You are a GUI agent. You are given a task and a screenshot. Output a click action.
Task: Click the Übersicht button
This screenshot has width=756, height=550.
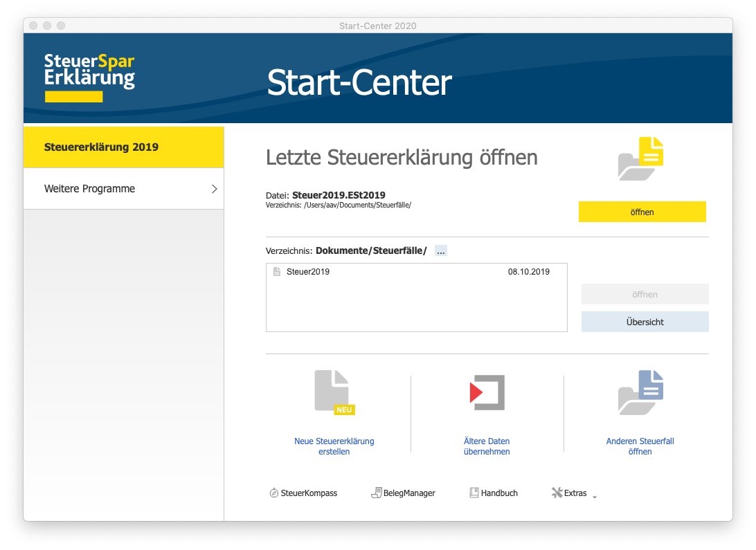(x=645, y=322)
